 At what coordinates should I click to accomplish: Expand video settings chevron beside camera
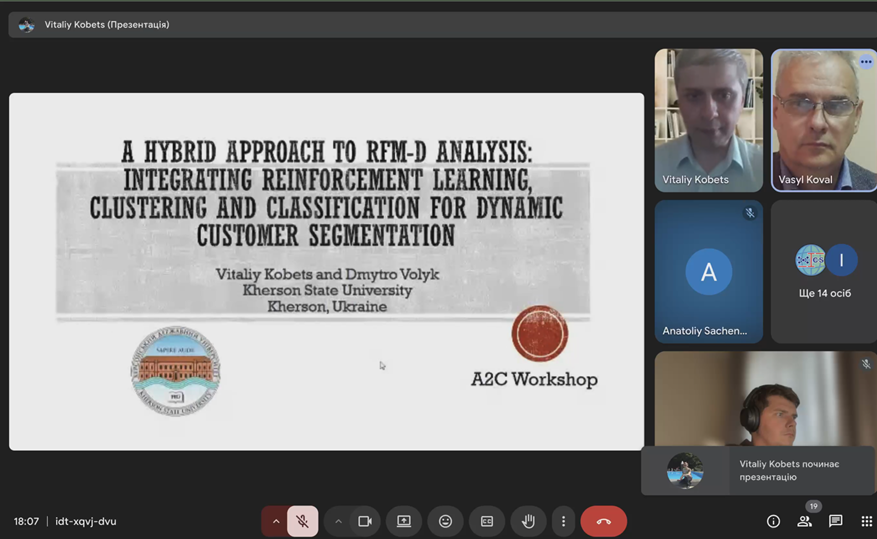point(338,521)
